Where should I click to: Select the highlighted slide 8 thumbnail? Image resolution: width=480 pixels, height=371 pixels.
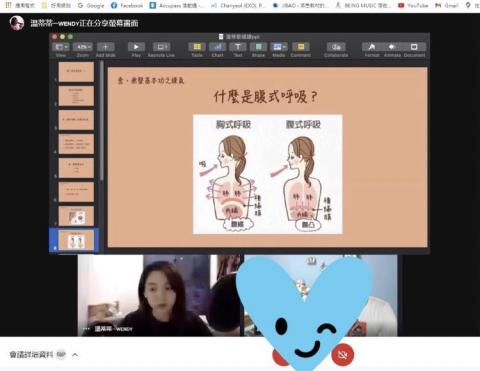[76, 240]
